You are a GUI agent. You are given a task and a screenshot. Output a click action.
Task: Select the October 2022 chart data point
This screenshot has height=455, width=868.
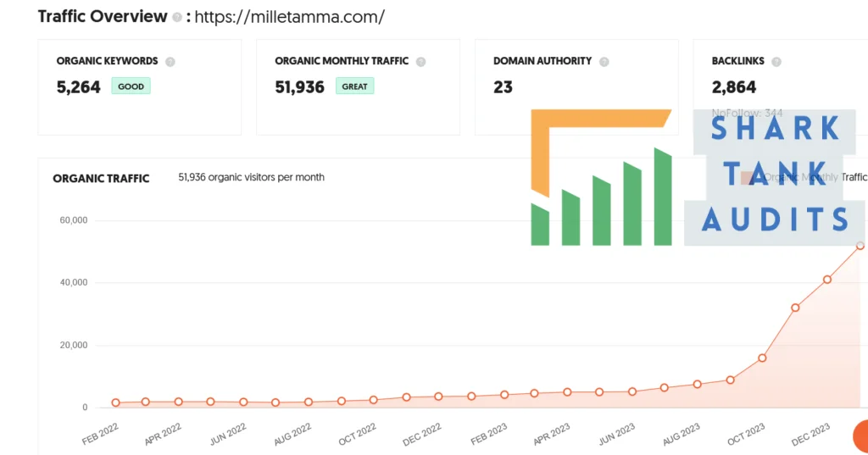tap(374, 400)
